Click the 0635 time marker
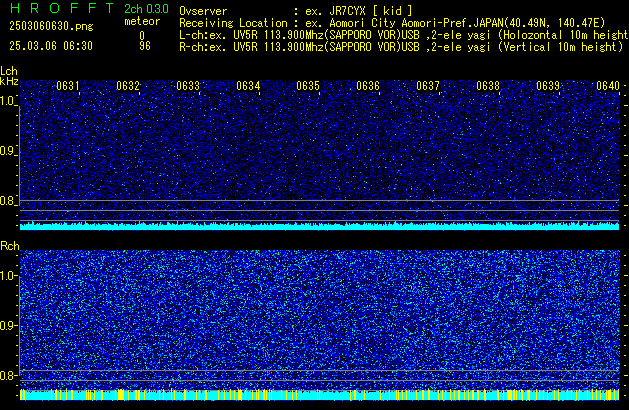This screenshot has width=629, height=410. coord(308,86)
